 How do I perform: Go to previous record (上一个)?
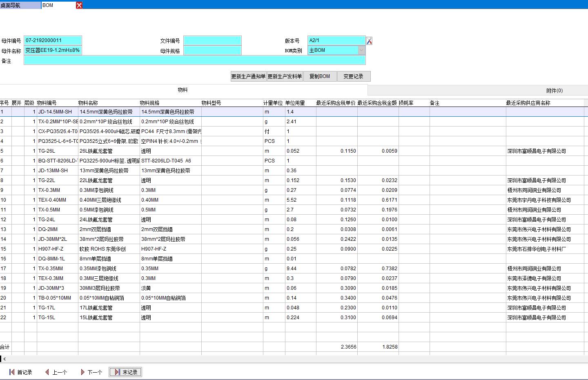tap(56, 372)
